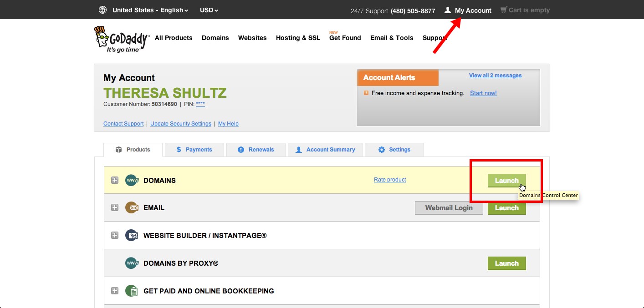The width and height of the screenshot is (644, 308).
Task: Click the shopping cart icon
Action: 503,10
